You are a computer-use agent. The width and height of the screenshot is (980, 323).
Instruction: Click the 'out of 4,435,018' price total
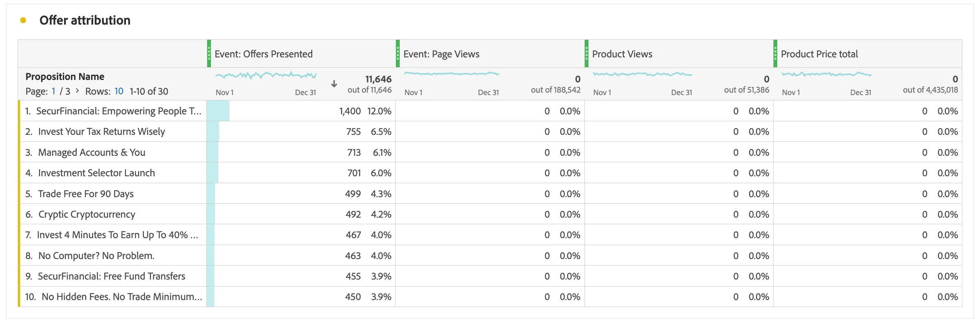930,90
